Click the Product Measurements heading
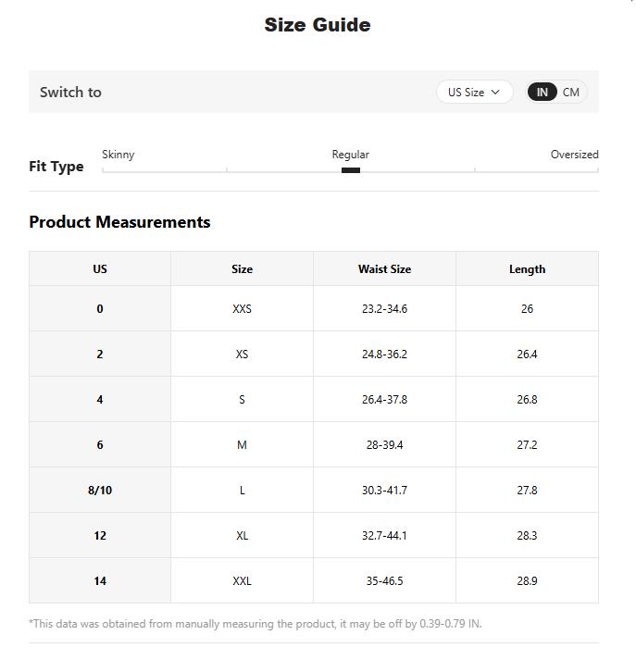The height and width of the screenshot is (672, 636). 119,222
